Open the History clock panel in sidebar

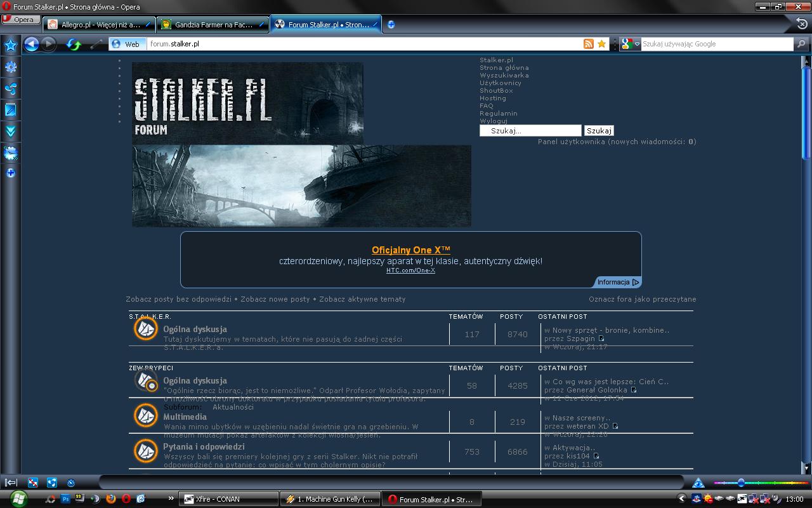(x=11, y=152)
